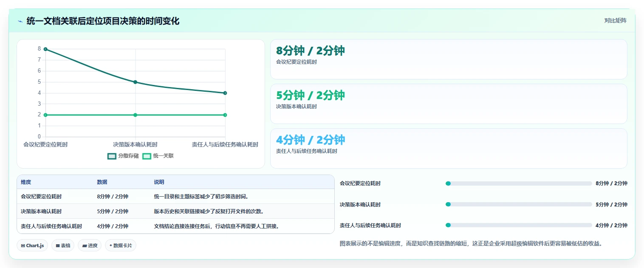The width and height of the screenshot is (644, 268).
Task: Click 5分钟 / 2分钟 value right of progress bar
Action: (x=611, y=204)
